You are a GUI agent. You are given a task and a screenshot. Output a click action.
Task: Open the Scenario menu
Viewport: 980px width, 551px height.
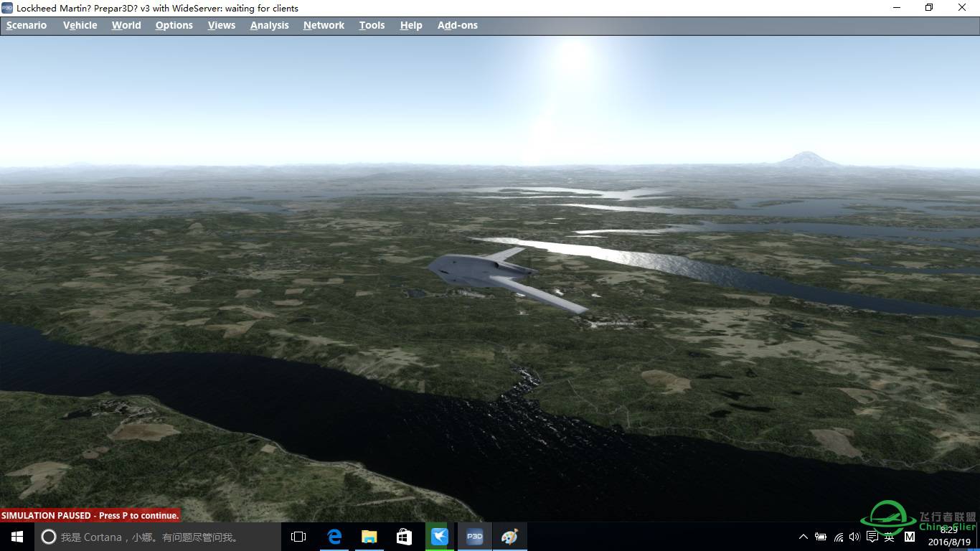click(27, 25)
